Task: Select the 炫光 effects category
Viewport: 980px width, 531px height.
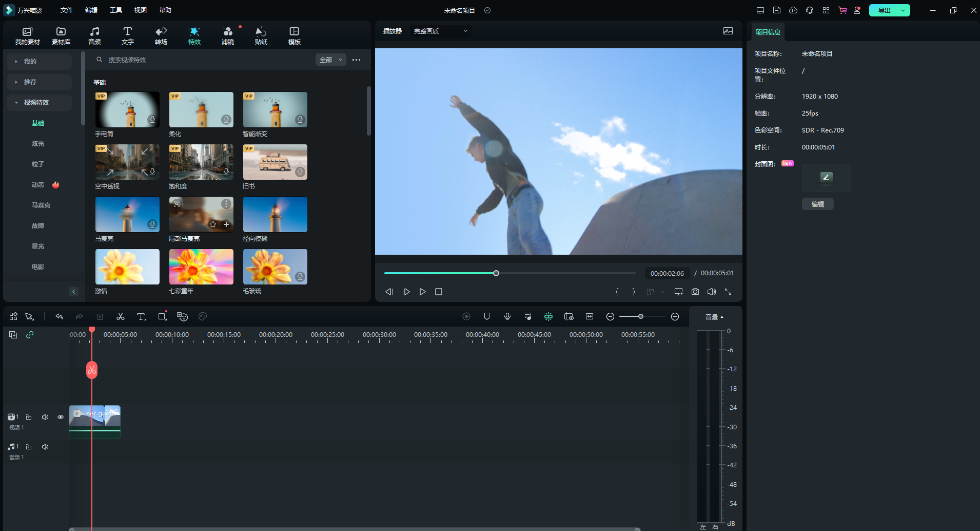Action: point(38,144)
